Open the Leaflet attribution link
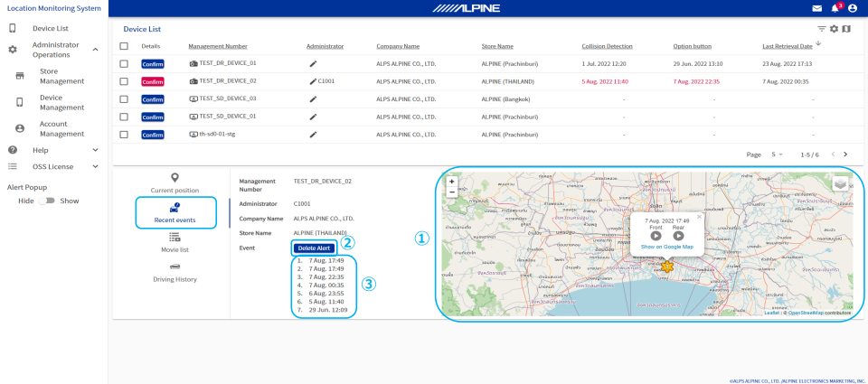868x384 pixels. [x=771, y=313]
